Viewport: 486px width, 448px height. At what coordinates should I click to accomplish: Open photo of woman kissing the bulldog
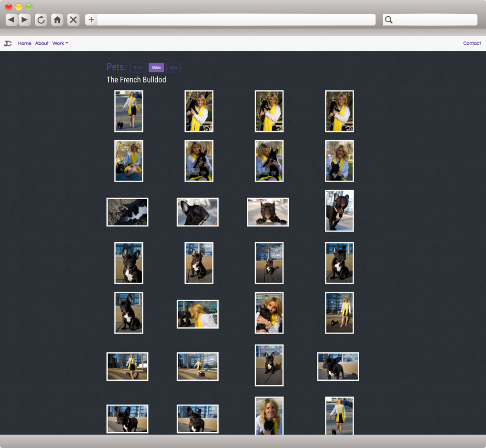click(197, 314)
